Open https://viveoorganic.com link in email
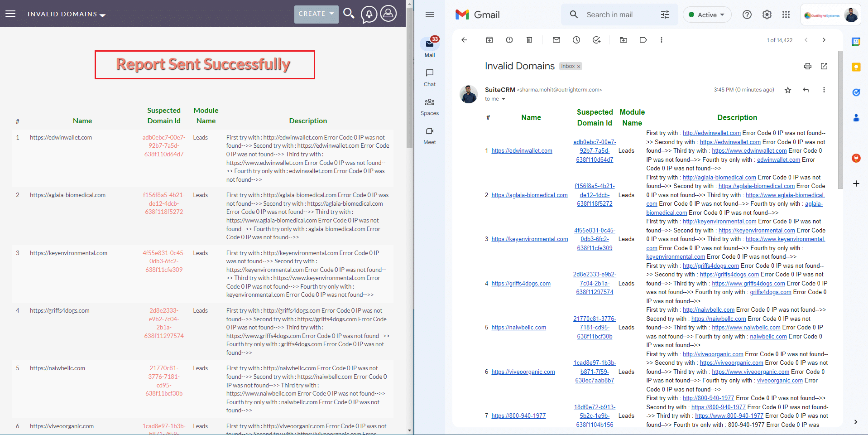Screen dimensions: 868x435 click(523, 372)
